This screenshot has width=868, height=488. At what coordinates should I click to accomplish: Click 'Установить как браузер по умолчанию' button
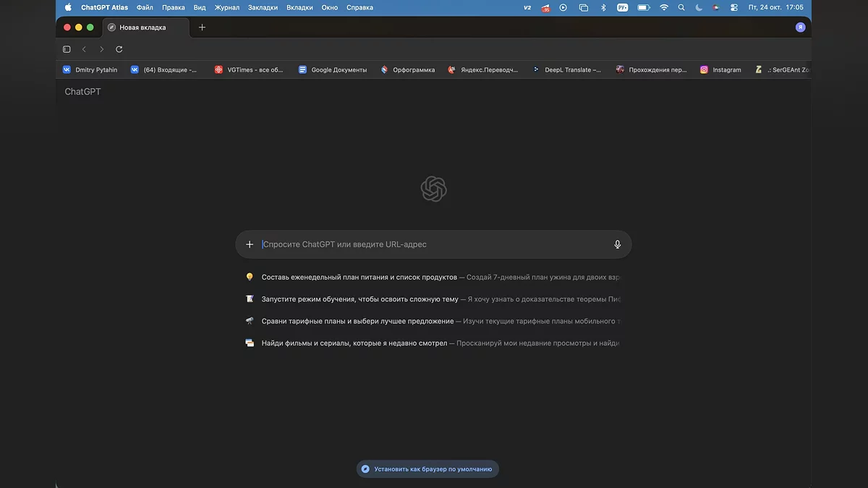[427, 468]
